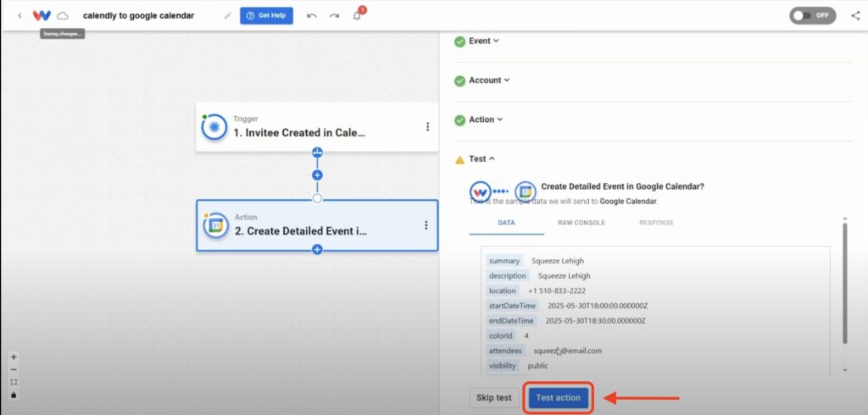Select the Create Detailed Event action card
Screen dimensions: 868x415
coord(317,225)
